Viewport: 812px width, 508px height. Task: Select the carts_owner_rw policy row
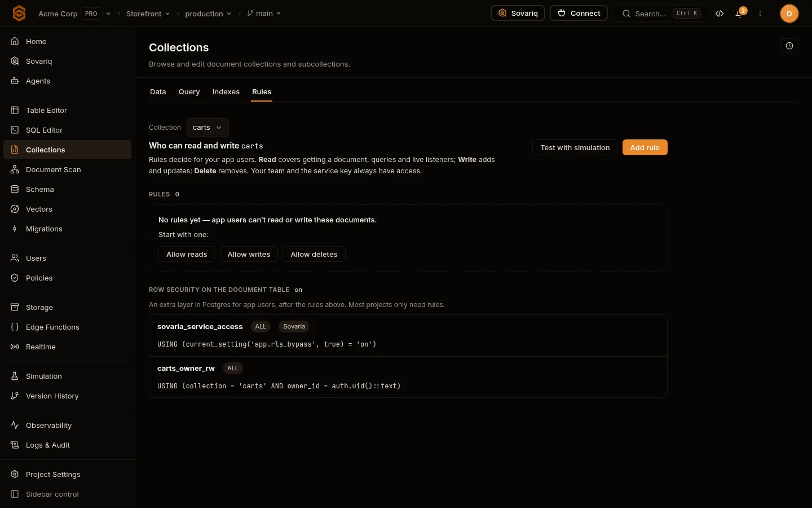408,377
